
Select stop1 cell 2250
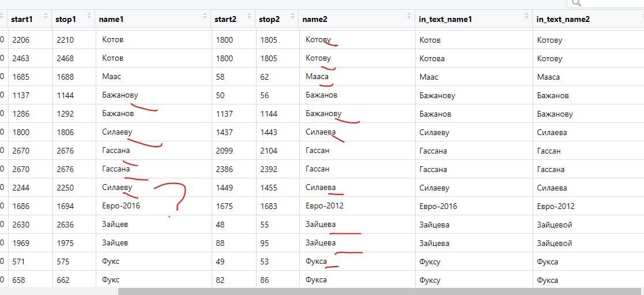pyautogui.click(x=65, y=188)
